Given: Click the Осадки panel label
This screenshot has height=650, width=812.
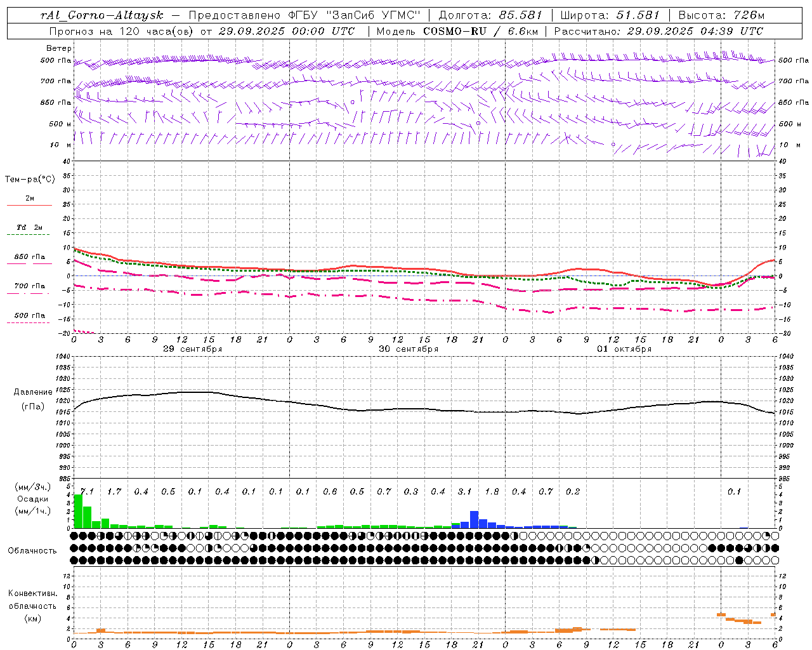Looking at the screenshot, I should click(32, 499).
